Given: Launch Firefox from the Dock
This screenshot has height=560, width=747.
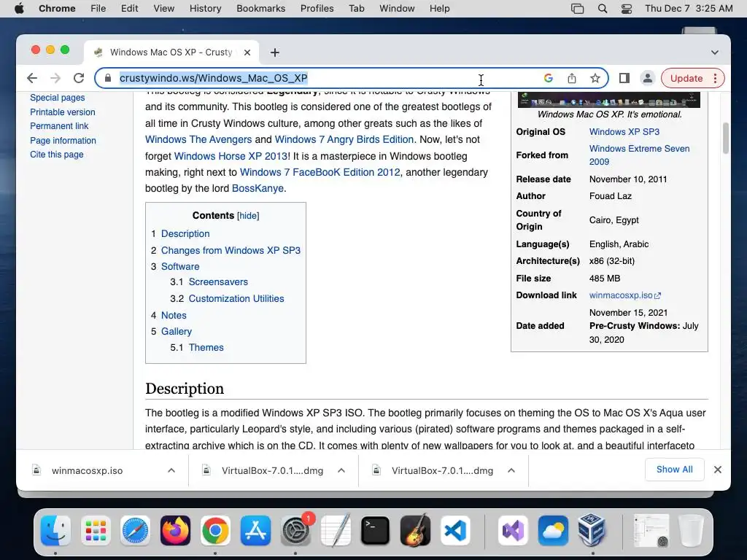Looking at the screenshot, I should (x=175, y=531).
